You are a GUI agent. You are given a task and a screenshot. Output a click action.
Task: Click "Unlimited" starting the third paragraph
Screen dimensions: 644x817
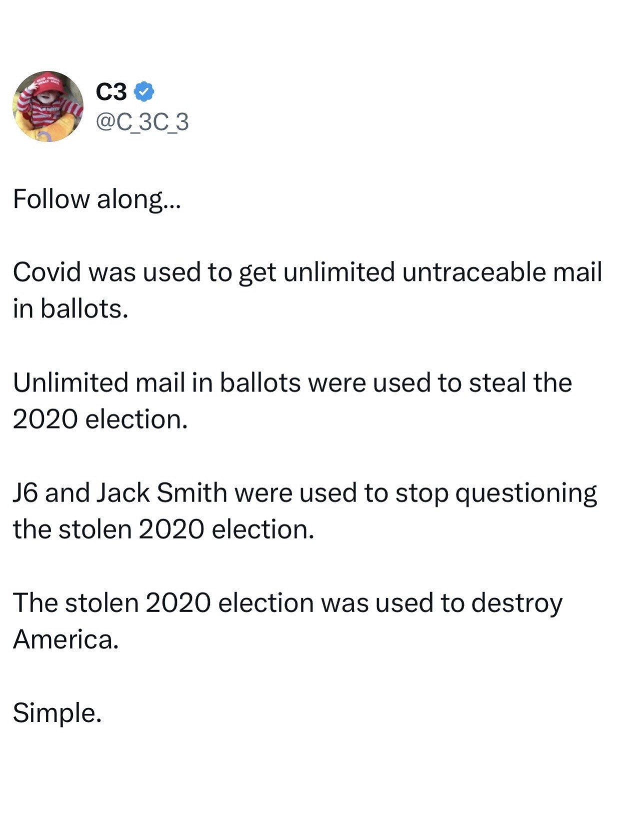(70, 382)
